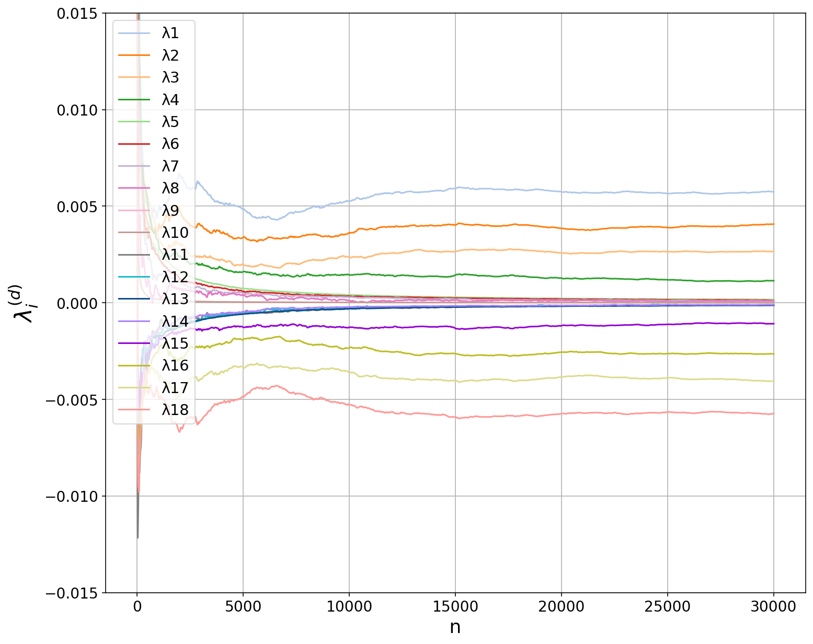Click the λ3 legend text
This screenshot has width=813, height=644.
170,77
